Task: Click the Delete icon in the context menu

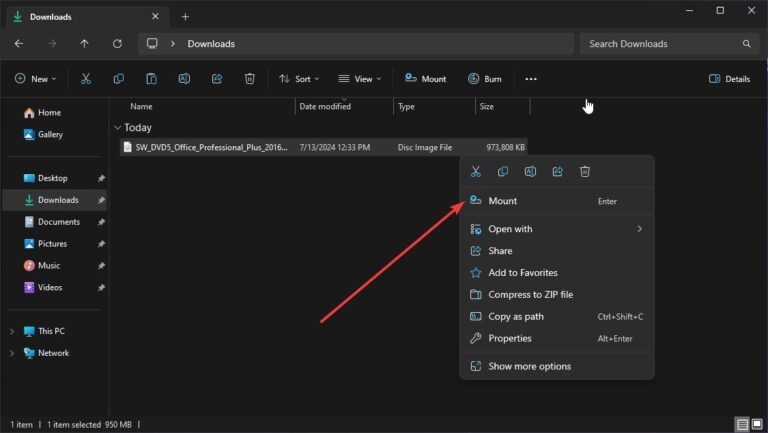Action: (585, 172)
